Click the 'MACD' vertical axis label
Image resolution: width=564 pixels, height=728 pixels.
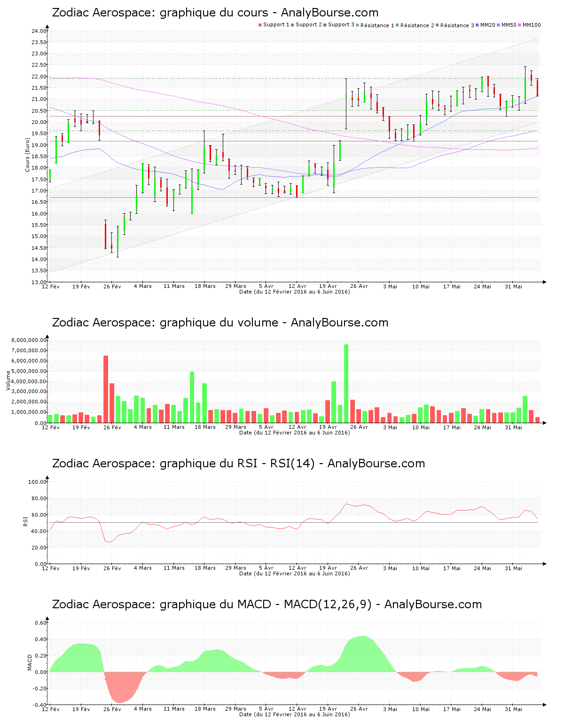pyautogui.click(x=30, y=662)
